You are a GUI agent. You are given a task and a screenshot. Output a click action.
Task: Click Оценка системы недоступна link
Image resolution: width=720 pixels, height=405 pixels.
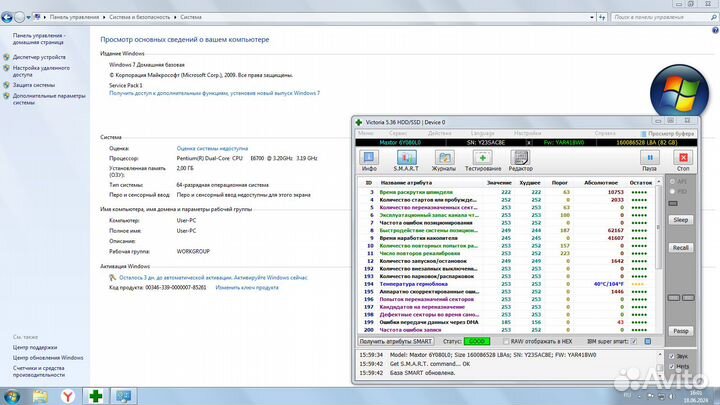tap(212, 148)
